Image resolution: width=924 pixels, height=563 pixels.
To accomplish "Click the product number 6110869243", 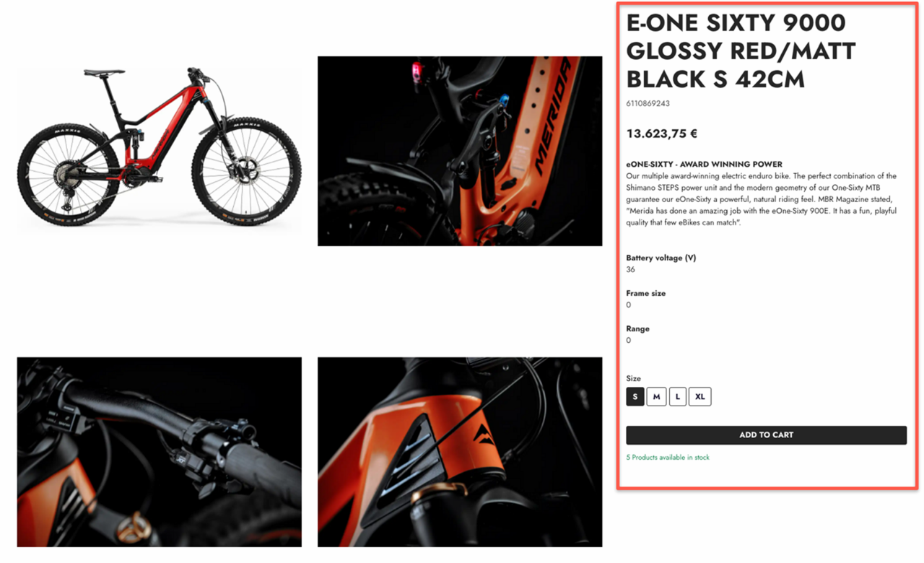I will pyautogui.click(x=648, y=103).
